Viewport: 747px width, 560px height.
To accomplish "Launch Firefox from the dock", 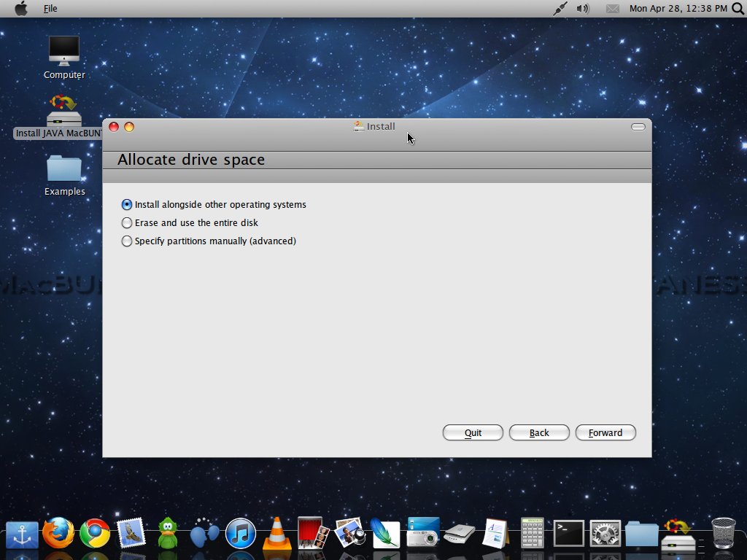I will (58, 533).
